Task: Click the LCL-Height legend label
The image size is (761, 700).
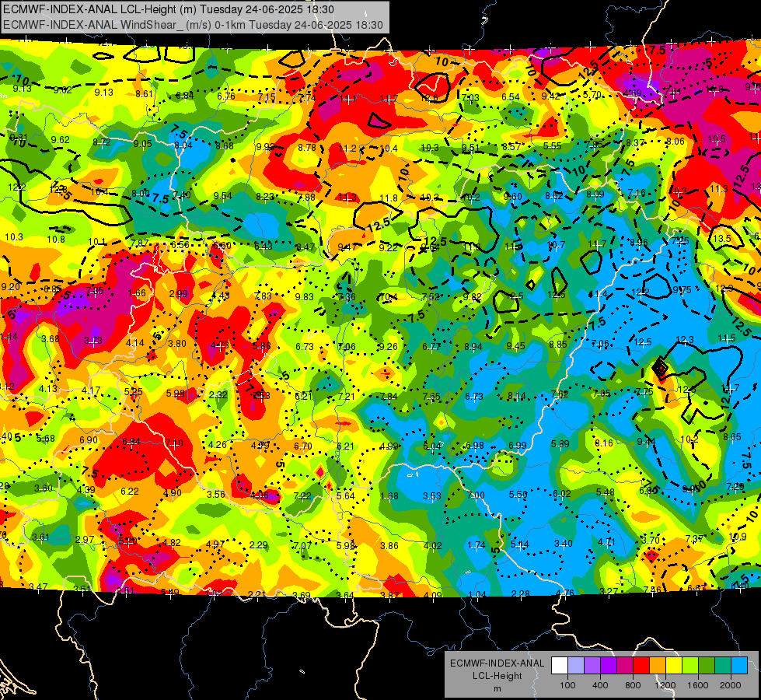Action: [497, 676]
